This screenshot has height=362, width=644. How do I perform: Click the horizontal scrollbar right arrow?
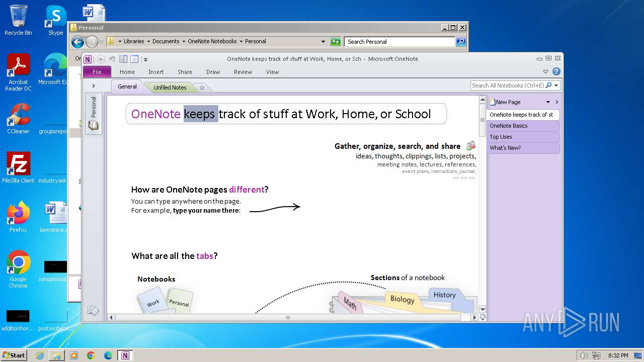(x=474, y=317)
